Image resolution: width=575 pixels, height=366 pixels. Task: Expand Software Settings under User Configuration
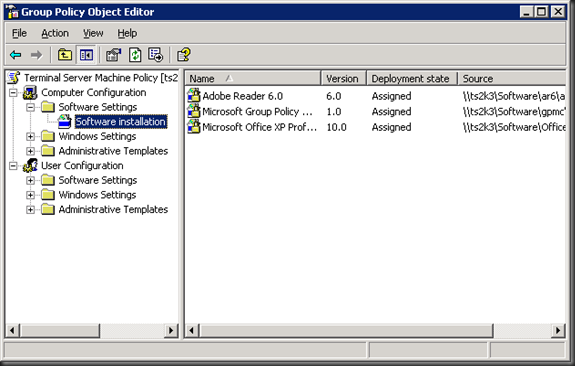30,180
